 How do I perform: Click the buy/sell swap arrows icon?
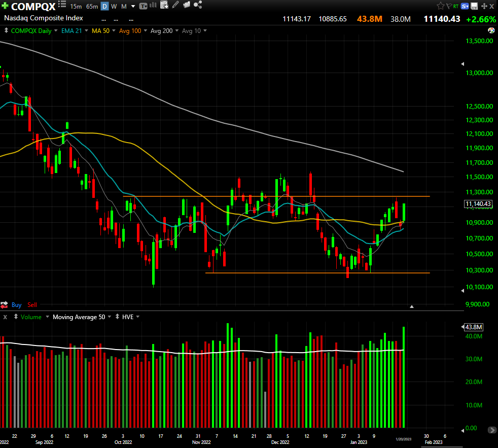(x=4, y=305)
